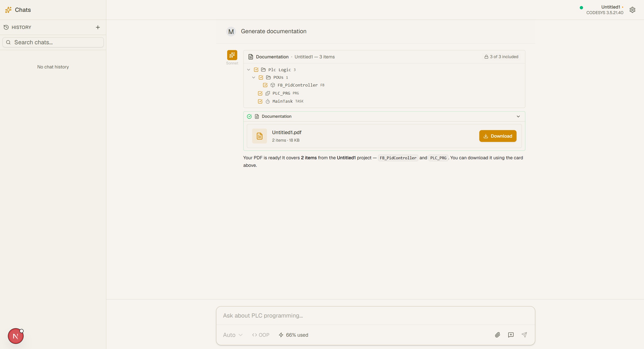The image size is (644, 349).
Task: Click the Documentation result panel title
Action: point(277,117)
